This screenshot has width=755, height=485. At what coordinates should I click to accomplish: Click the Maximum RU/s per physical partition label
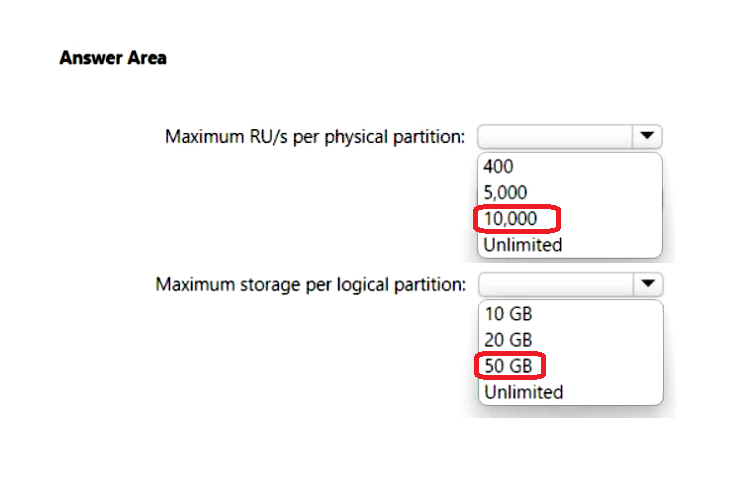click(315, 137)
